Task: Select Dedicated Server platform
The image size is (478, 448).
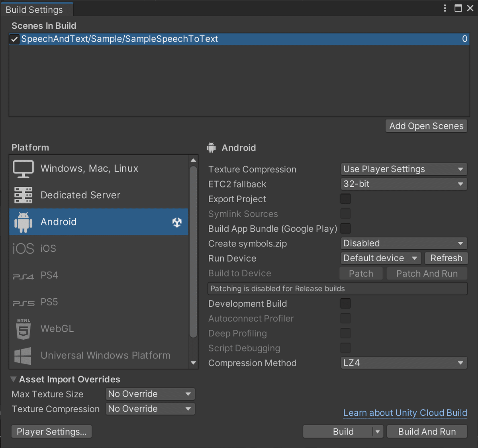Action: [99, 195]
